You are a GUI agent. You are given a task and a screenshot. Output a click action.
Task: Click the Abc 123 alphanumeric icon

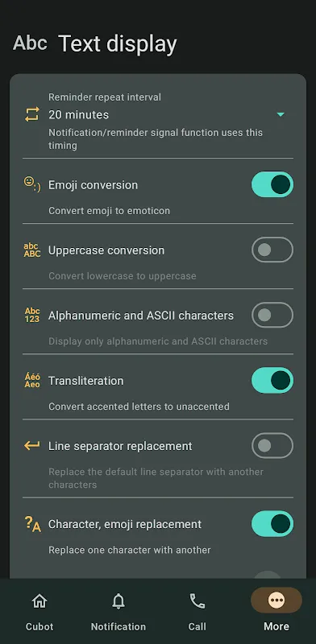point(32,315)
